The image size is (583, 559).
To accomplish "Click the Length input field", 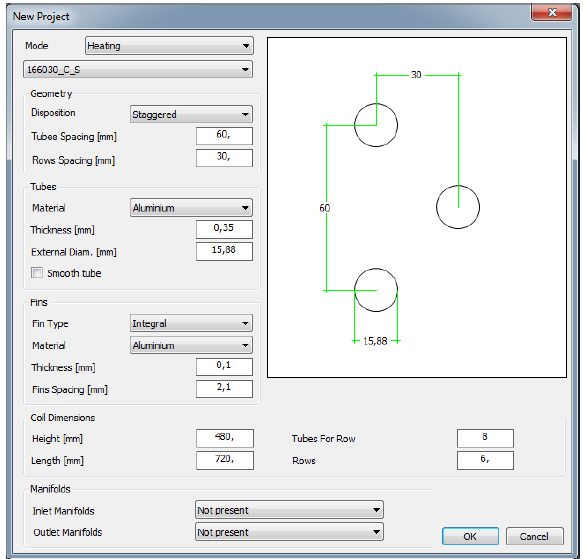I will [225, 460].
